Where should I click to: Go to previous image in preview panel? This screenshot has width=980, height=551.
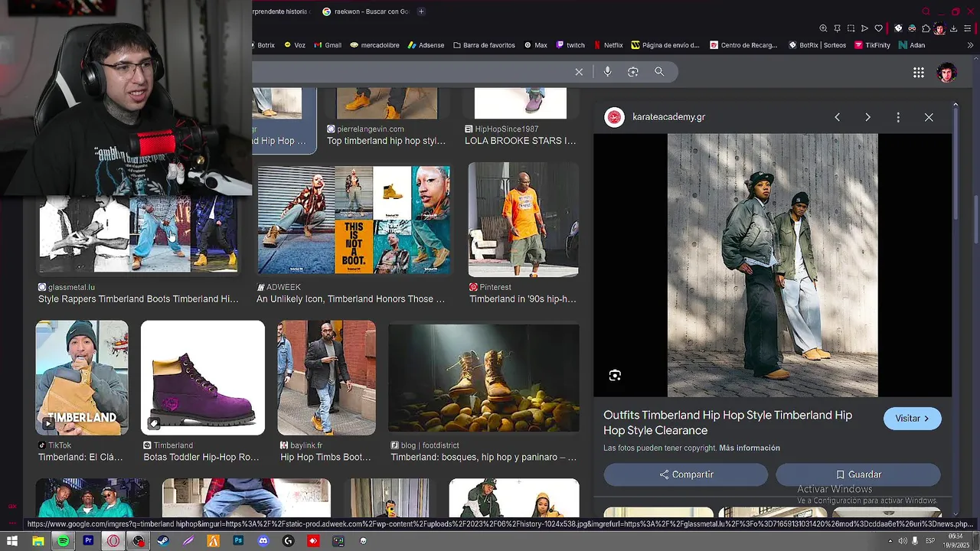pyautogui.click(x=837, y=117)
